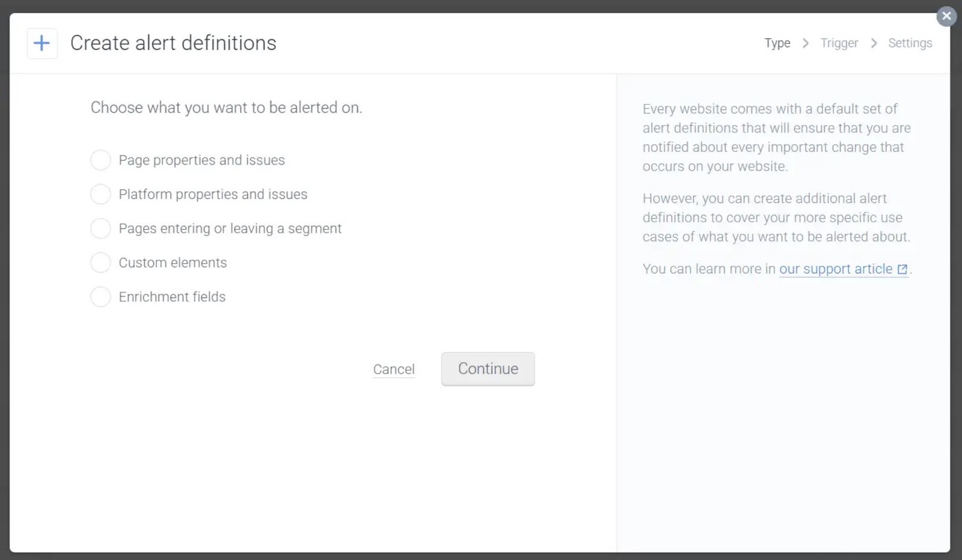This screenshot has height=560, width=962.
Task: Click the dimmed area outside the dialog
Action: [x=481, y=556]
